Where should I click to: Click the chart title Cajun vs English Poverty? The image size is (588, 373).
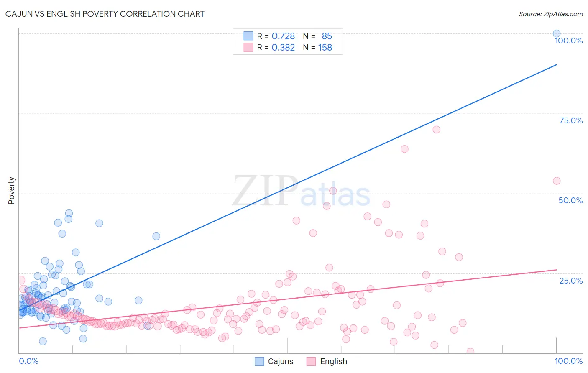105,14
